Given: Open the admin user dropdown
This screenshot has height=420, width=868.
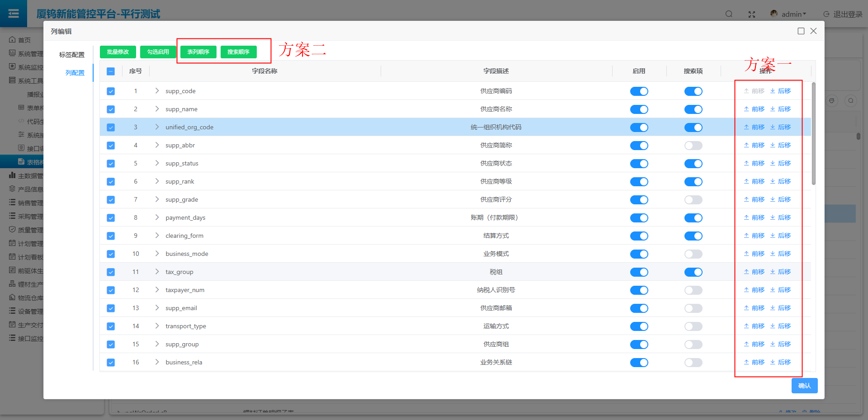Looking at the screenshot, I should [x=794, y=14].
